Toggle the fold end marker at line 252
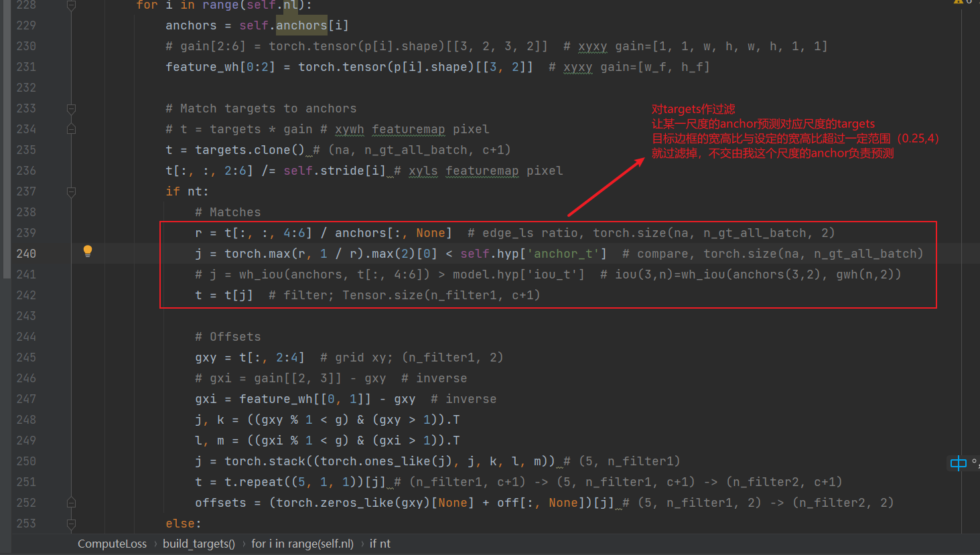This screenshot has height=555, width=980. click(71, 503)
